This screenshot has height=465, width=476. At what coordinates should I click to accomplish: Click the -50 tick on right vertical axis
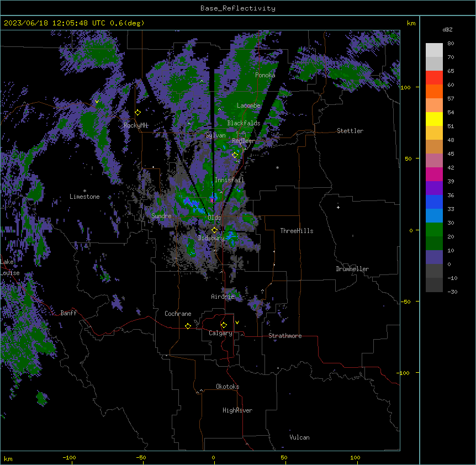tap(405, 302)
